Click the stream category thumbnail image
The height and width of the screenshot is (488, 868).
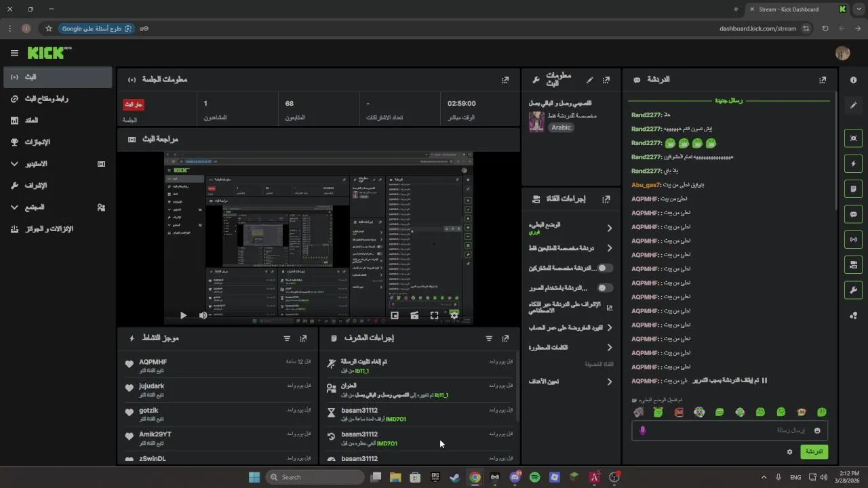536,122
